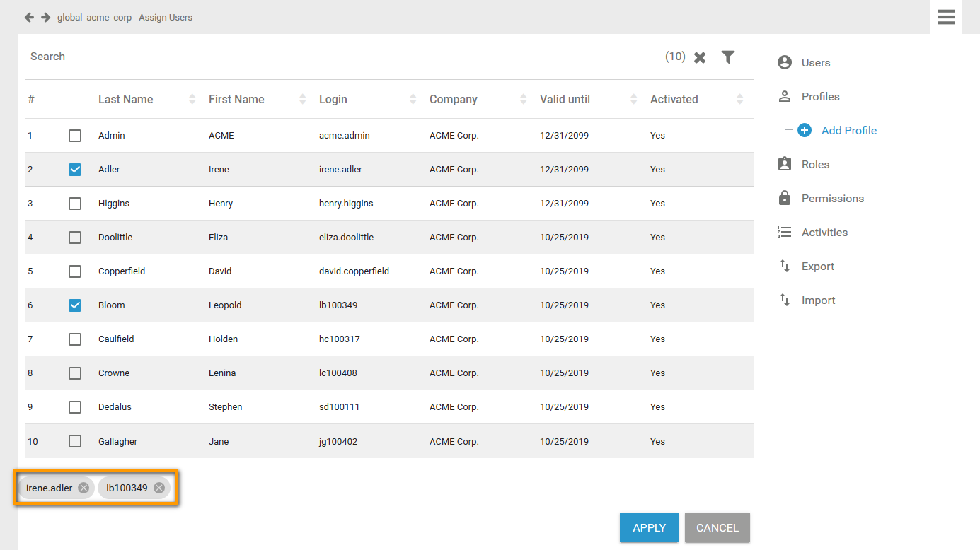
Task: Sort by the Last Name column arrows
Action: pos(192,100)
